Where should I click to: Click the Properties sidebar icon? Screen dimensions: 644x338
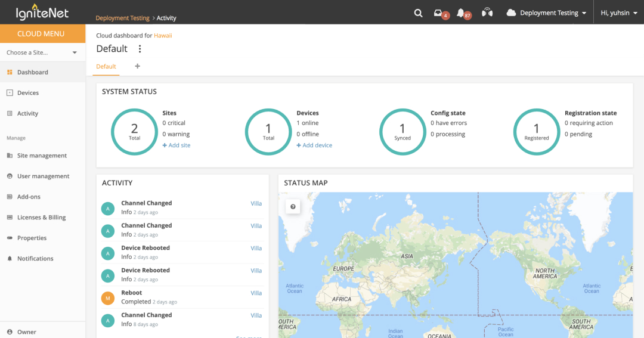10,238
